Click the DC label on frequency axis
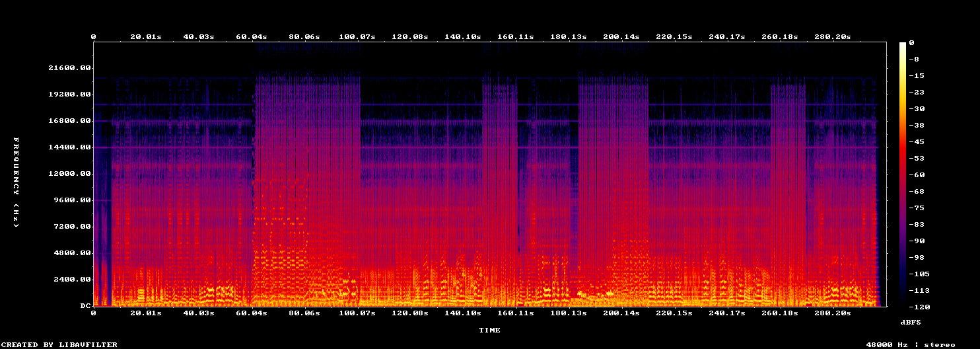Image resolution: width=980 pixels, height=349 pixels. (85, 306)
